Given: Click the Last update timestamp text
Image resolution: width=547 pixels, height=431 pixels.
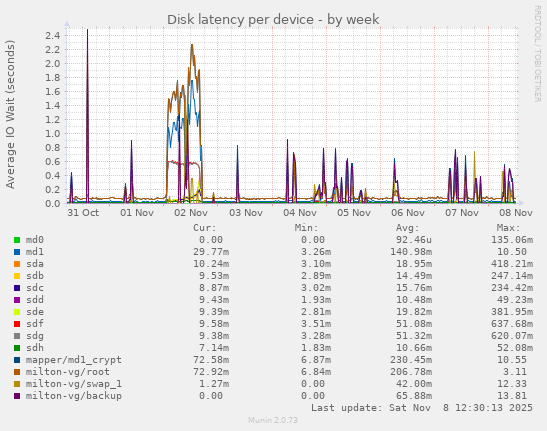Looking at the screenshot, I should (422, 408).
